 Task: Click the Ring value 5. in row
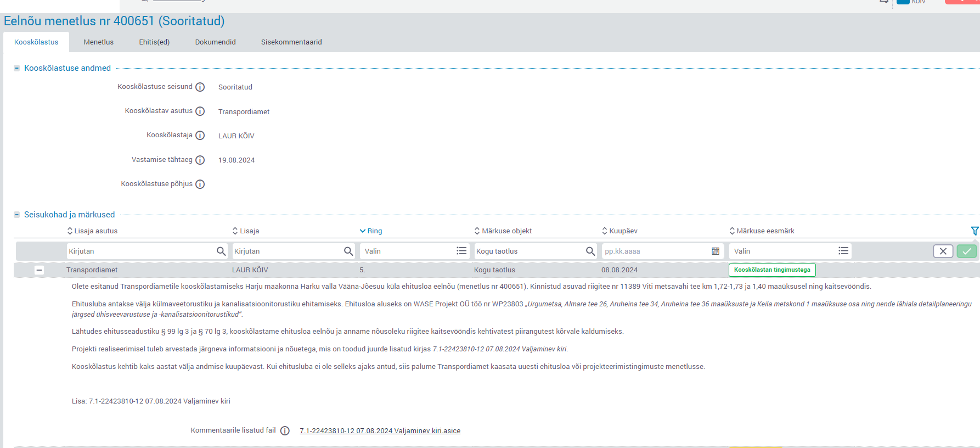(362, 270)
